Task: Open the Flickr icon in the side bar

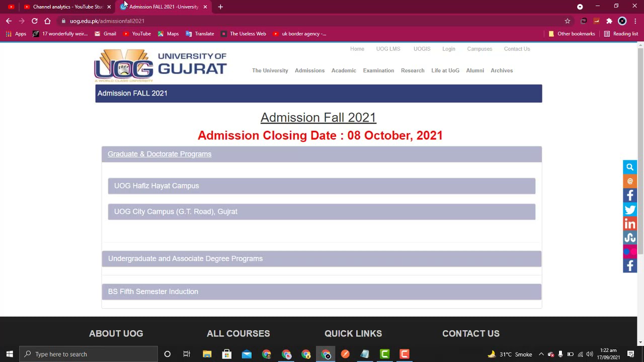Action: point(630,251)
